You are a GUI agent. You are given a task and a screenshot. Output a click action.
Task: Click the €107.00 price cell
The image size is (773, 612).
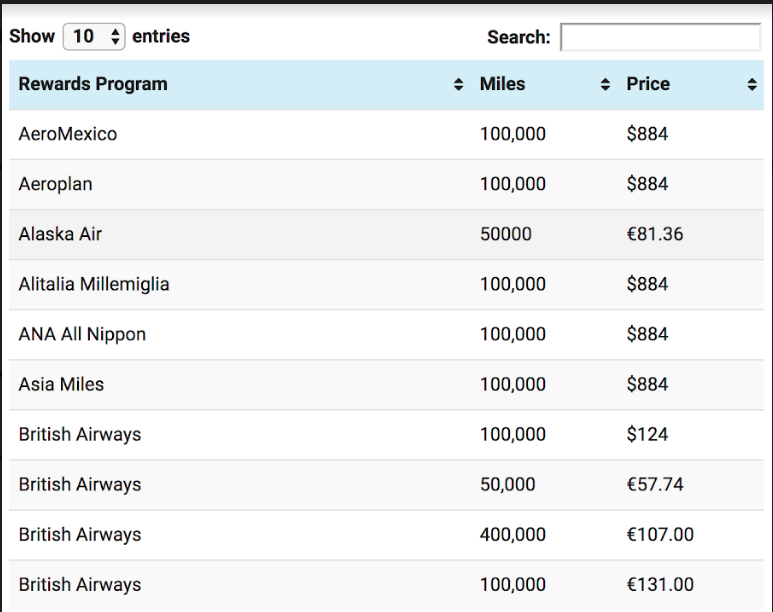pyautogui.click(x=660, y=535)
